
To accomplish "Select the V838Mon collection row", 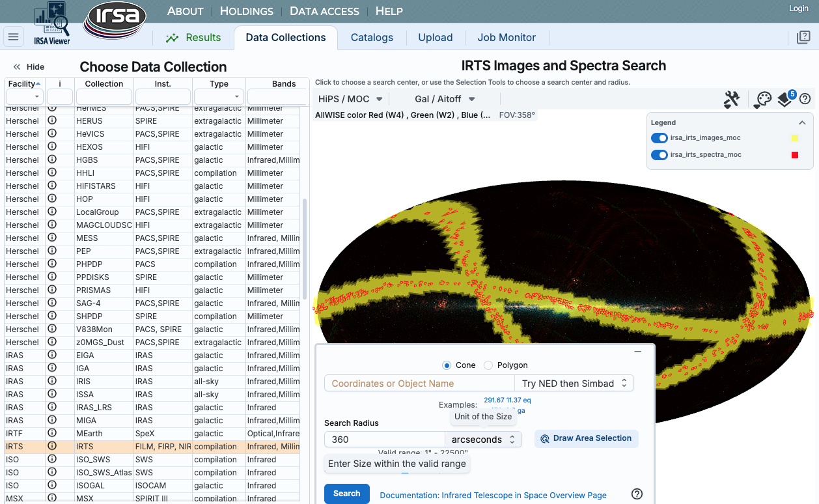I will pyautogui.click(x=152, y=329).
